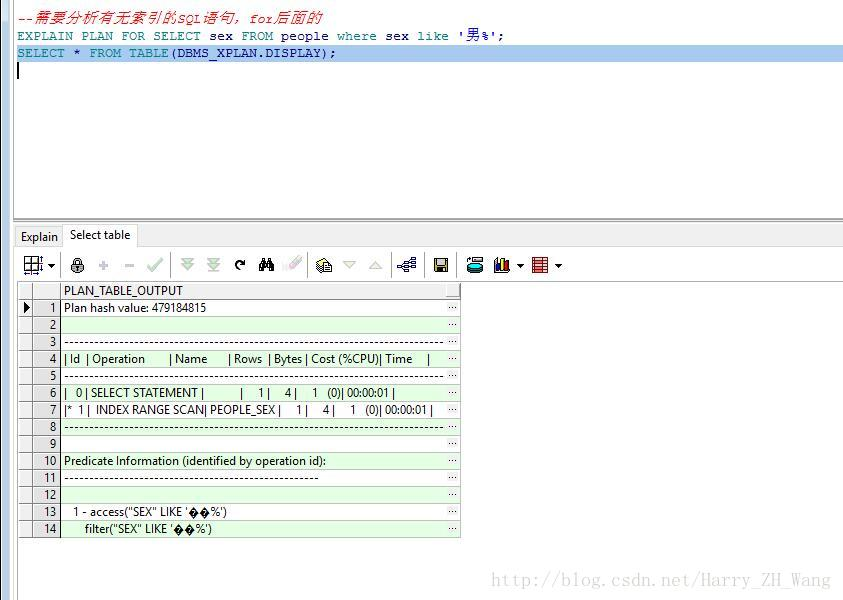This screenshot has width=843, height=600.
Task: Open the red grid report dropdown
Action: (x=558, y=266)
